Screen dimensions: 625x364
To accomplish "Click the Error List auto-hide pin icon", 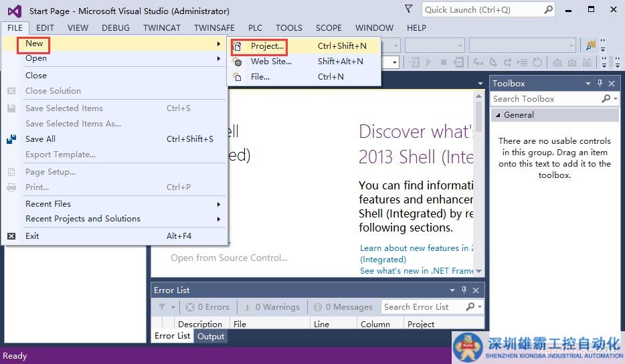I will (464, 290).
